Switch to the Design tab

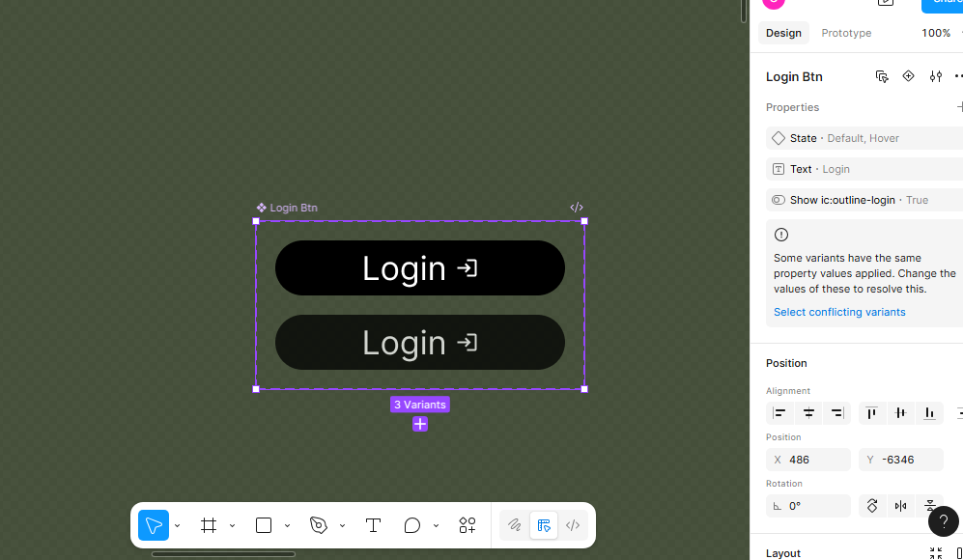(783, 33)
